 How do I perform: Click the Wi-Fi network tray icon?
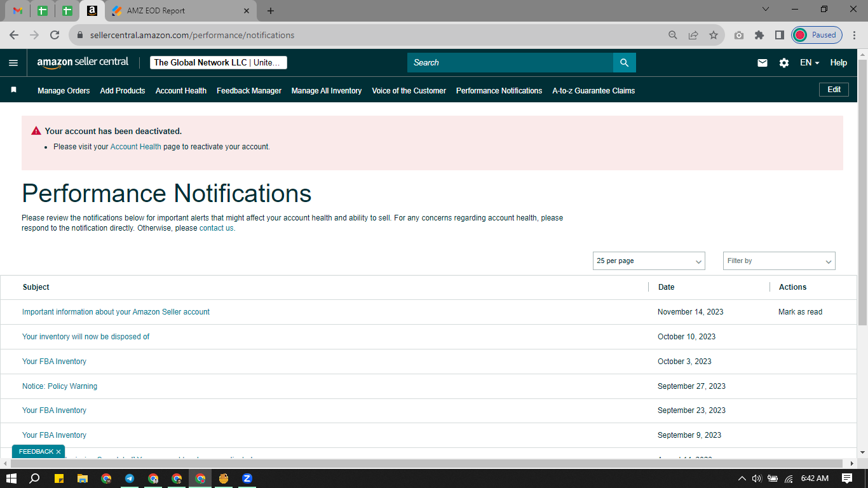coord(789,478)
